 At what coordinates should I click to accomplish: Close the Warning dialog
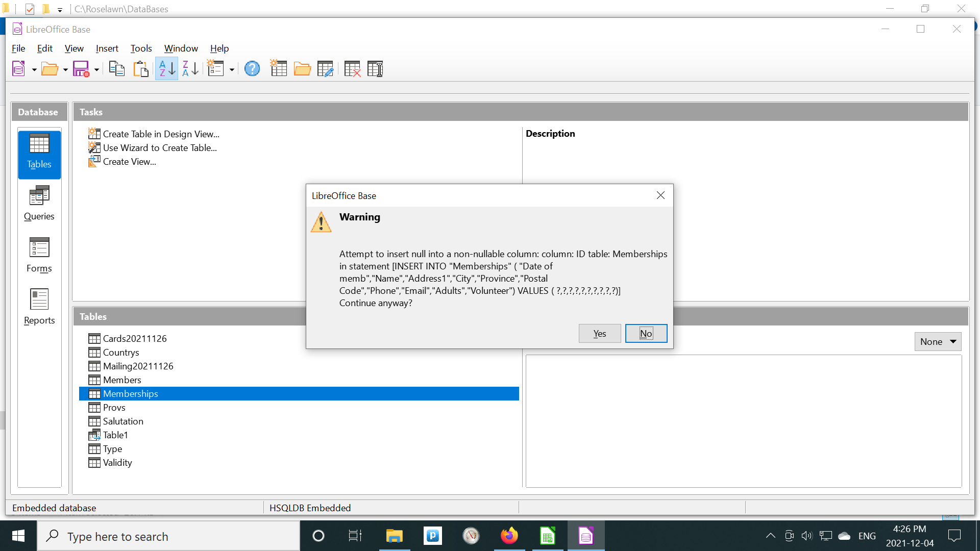tap(660, 195)
